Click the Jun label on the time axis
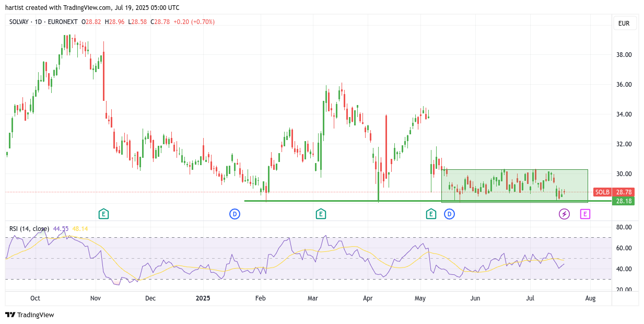The height and width of the screenshot is (324, 644). (475, 298)
